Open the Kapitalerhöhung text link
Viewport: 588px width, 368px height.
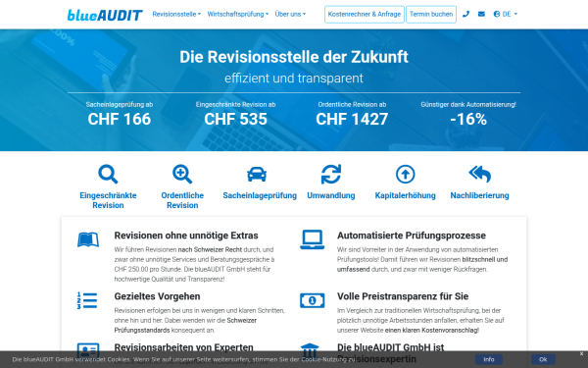click(406, 195)
